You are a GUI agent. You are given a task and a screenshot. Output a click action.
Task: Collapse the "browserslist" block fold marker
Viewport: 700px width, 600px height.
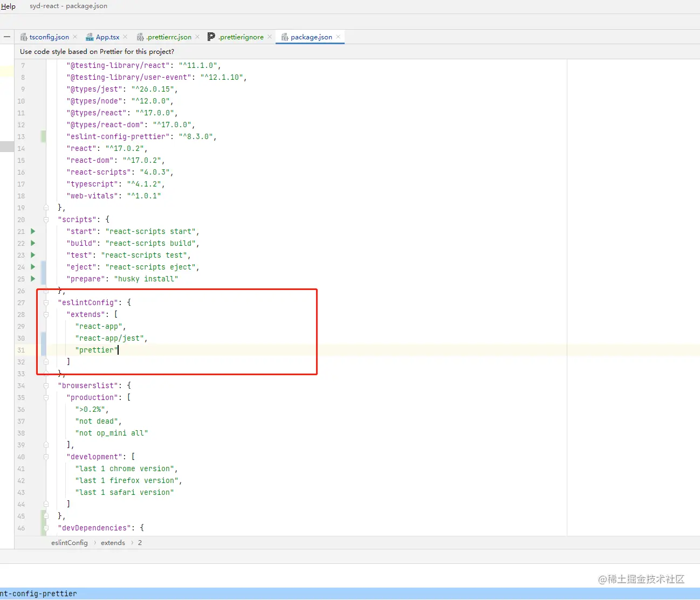46,385
